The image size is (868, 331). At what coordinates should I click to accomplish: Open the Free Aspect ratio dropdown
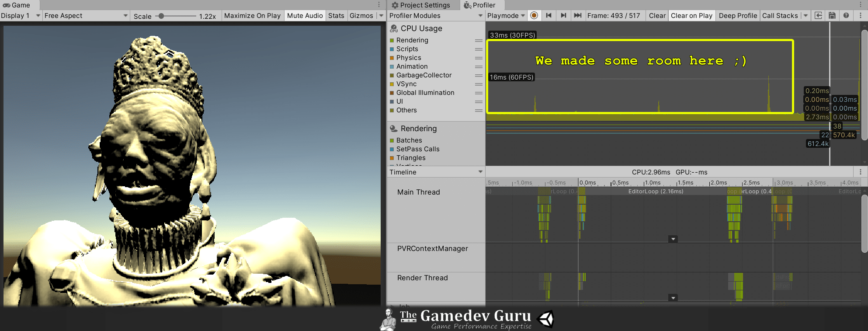[x=86, y=15]
